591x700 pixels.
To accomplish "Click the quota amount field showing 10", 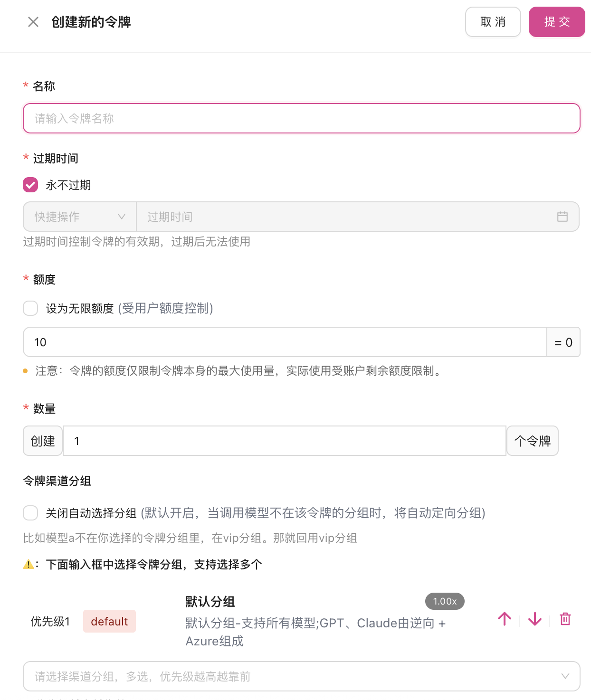I will coord(285,342).
